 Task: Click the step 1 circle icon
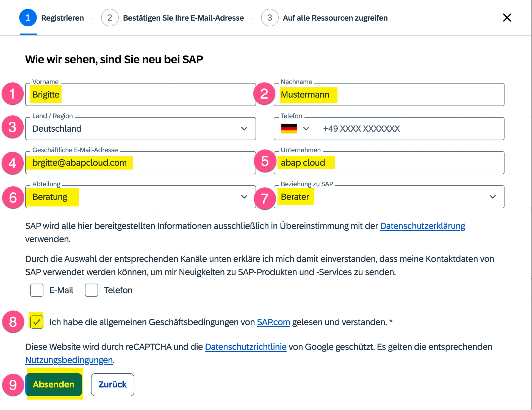[x=28, y=18]
